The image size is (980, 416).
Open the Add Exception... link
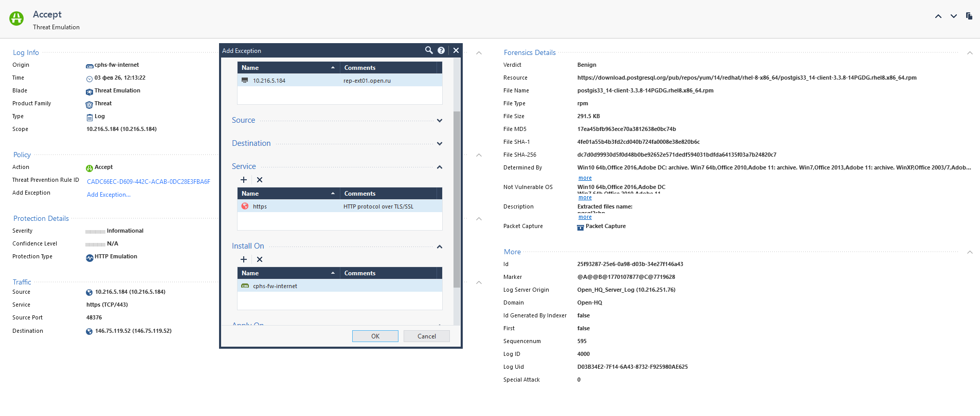[x=108, y=195]
